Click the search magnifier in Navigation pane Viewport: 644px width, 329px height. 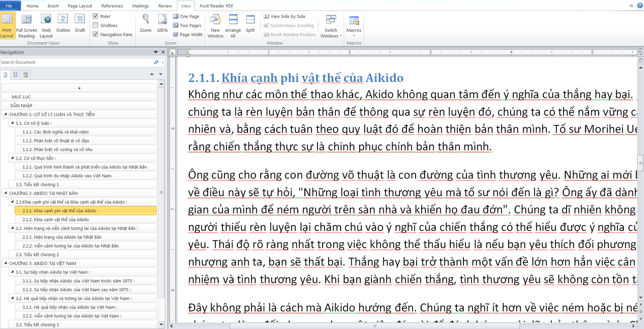point(156,62)
